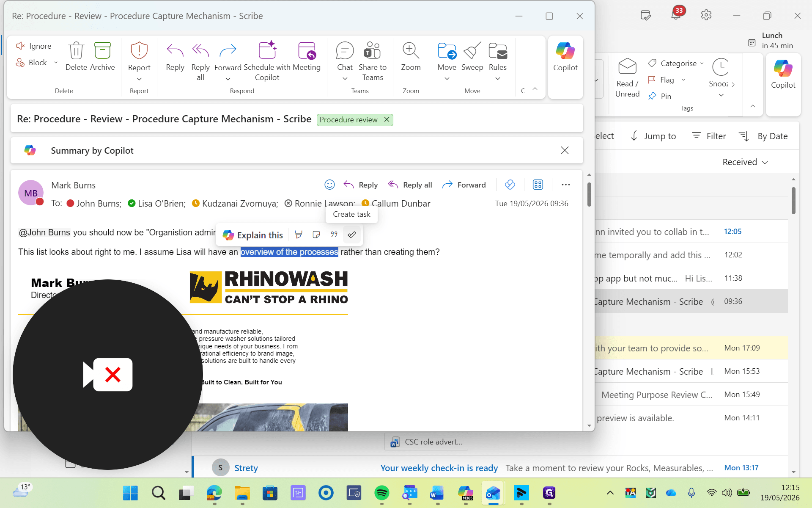The height and width of the screenshot is (508, 812).
Task: Open Word from the taskbar
Action: coord(437,493)
